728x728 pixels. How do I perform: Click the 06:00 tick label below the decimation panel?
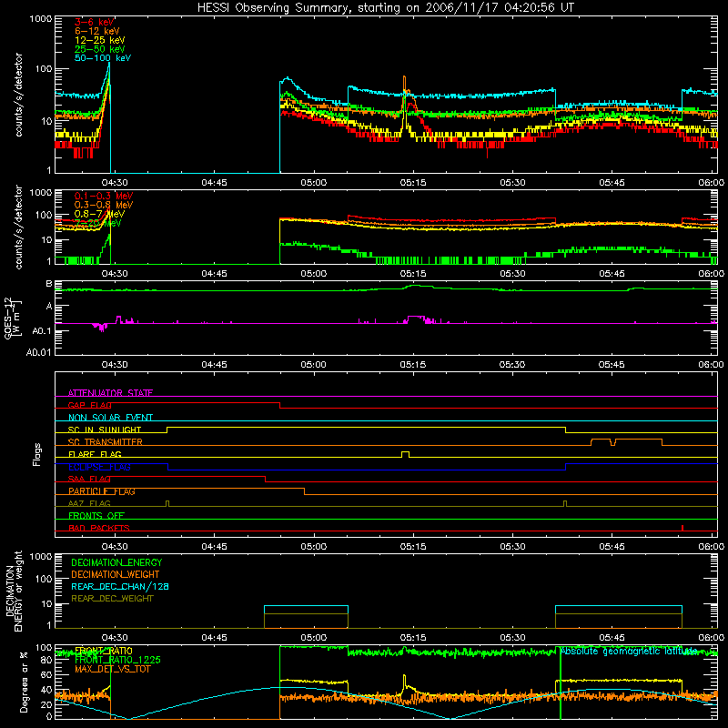(x=711, y=638)
